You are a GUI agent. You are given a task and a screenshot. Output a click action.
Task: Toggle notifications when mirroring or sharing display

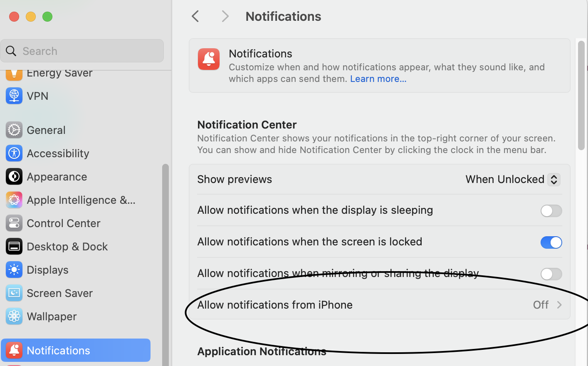point(551,274)
